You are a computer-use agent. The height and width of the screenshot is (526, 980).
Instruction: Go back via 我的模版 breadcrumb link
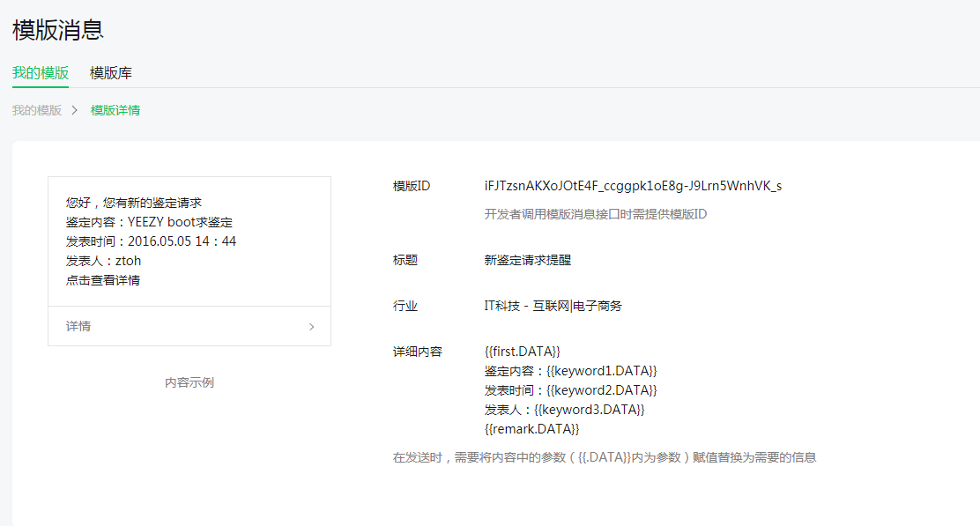coord(37,110)
